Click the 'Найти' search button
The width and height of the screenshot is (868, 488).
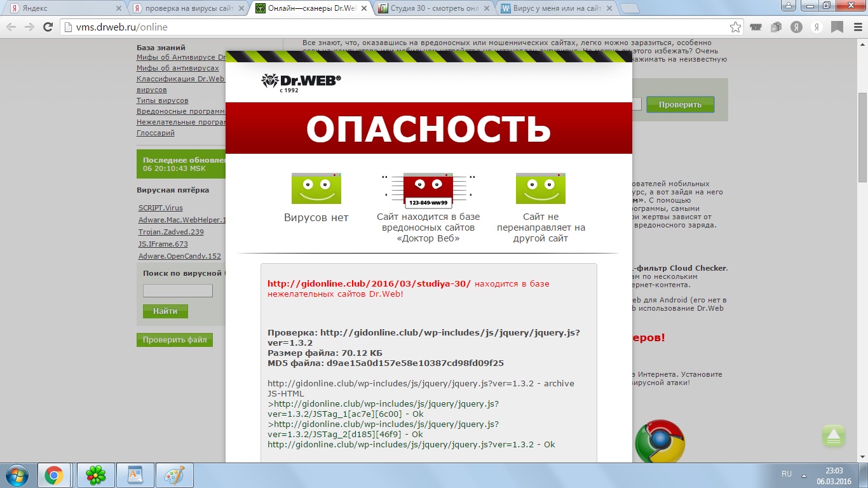[x=165, y=311]
